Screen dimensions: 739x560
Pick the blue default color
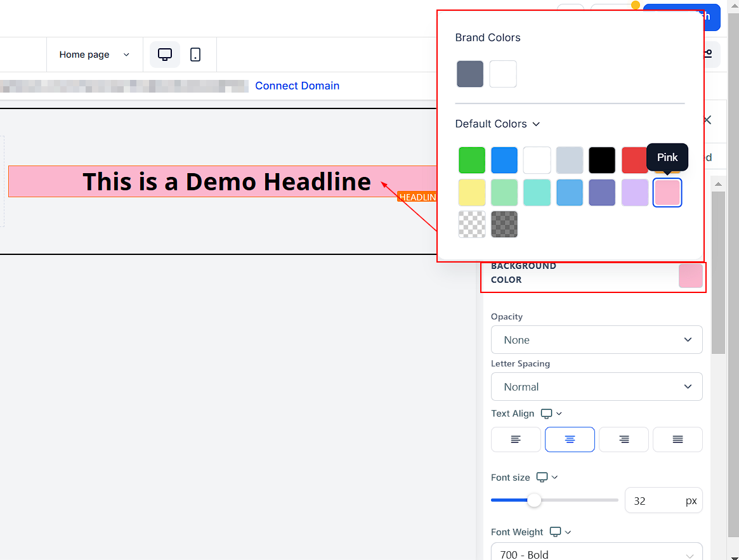pos(504,160)
